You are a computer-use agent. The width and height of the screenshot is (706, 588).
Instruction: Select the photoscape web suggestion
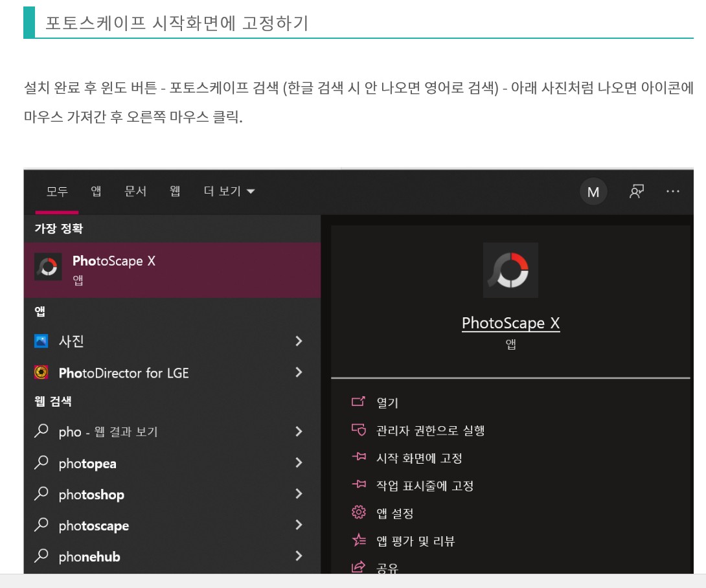(172, 525)
